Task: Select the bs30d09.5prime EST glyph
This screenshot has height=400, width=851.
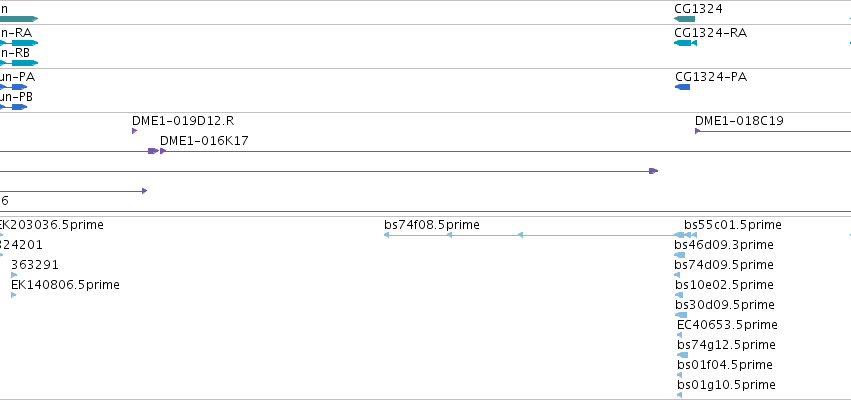Action: point(681,315)
